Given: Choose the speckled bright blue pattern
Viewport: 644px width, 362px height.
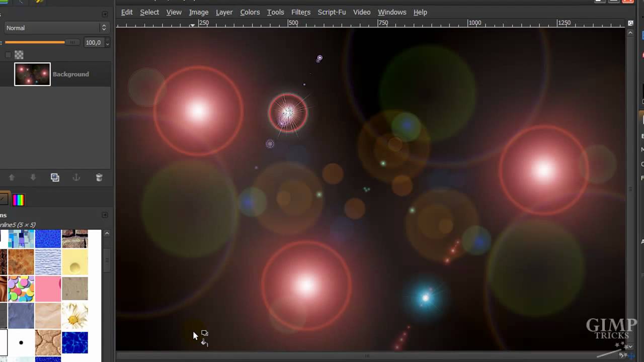Looking at the screenshot, I should click(48, 239).
